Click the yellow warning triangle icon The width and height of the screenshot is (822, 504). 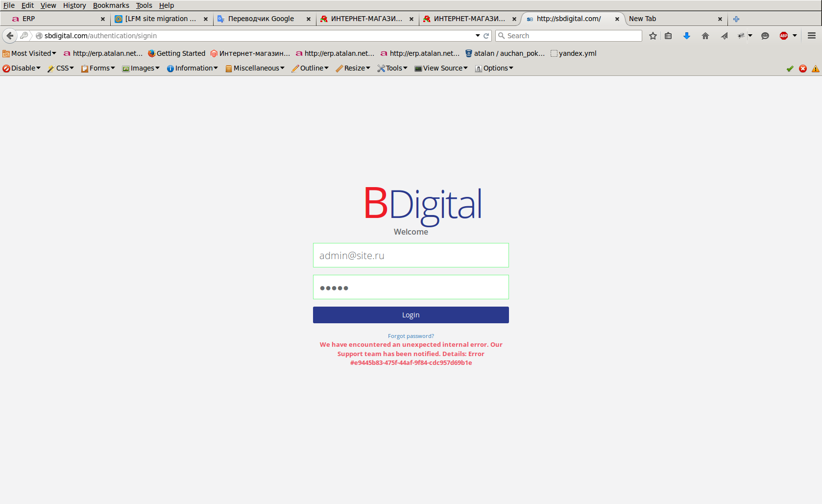click(816, 69)
